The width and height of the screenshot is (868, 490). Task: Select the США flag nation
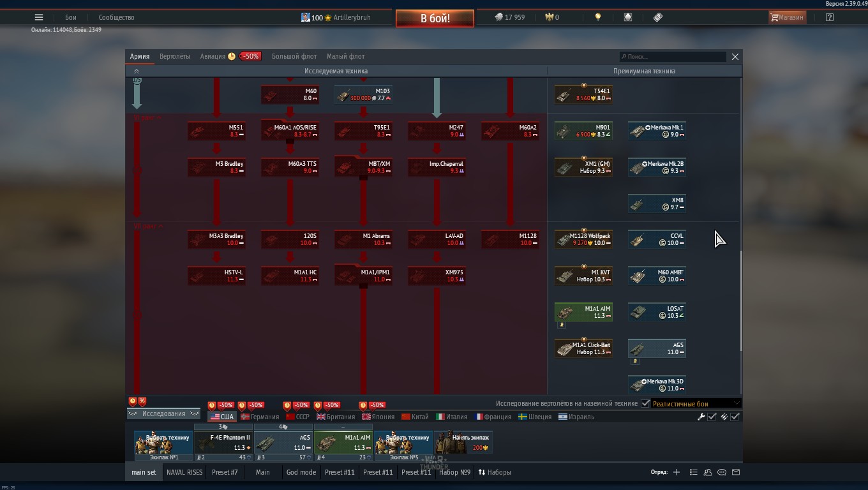[x=221, y=417]
